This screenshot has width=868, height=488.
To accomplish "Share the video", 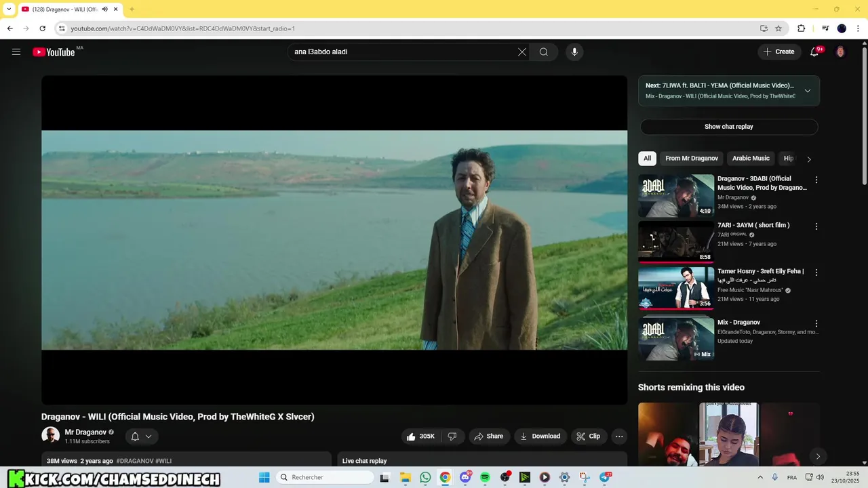I will 488,436.
